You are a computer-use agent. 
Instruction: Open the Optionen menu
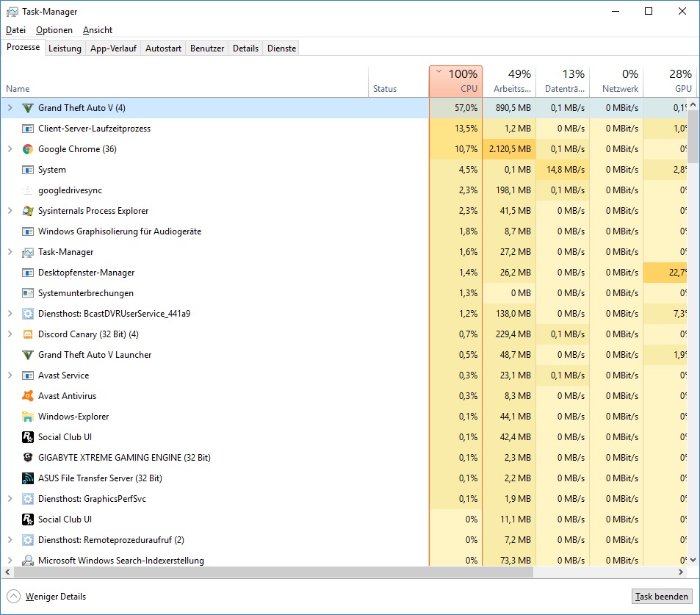[54, 30]
